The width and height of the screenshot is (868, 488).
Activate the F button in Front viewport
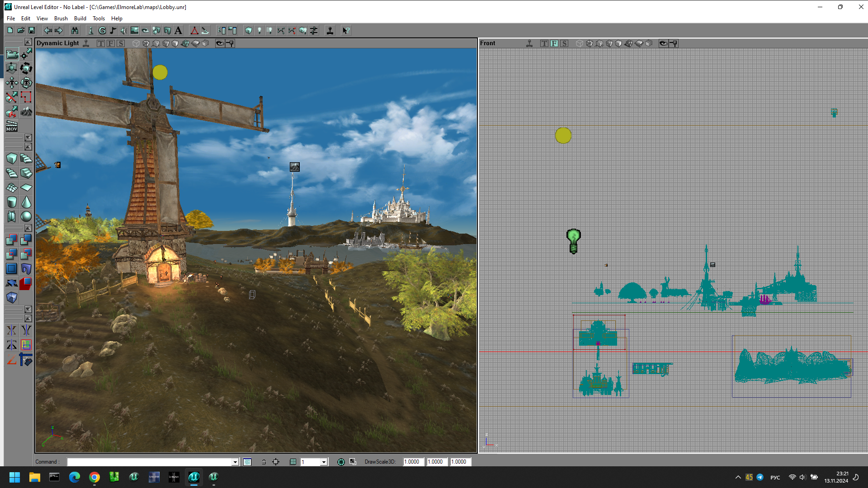click(x=554, y=43)
